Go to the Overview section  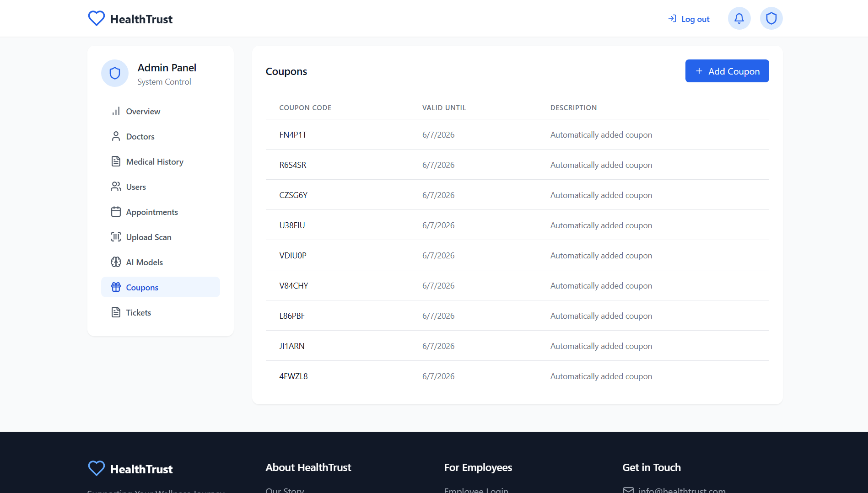click(161, 111)
